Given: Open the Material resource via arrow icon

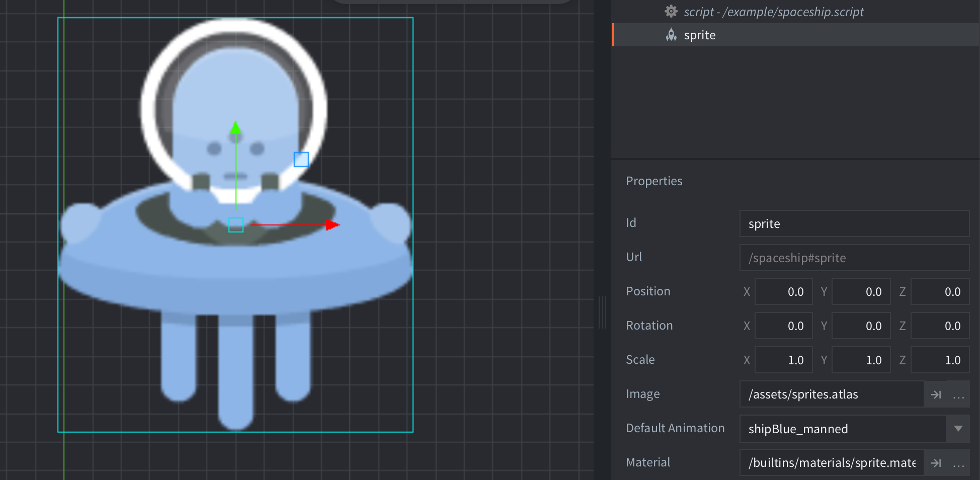Looking at the screenshot, I should (936, 463).
